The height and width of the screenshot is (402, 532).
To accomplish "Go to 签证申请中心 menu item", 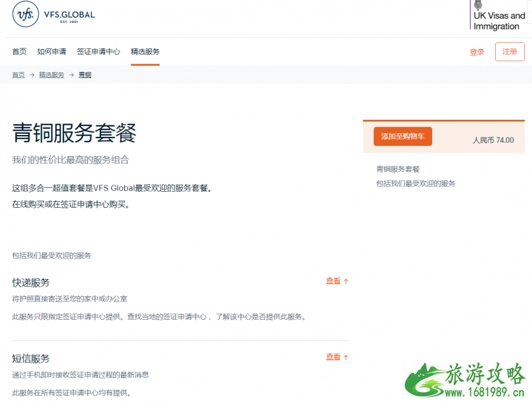I will (x=99, y=52).
